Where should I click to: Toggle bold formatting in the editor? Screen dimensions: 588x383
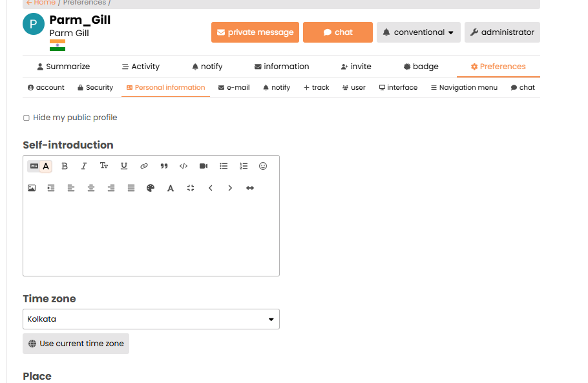pos(65,166)
